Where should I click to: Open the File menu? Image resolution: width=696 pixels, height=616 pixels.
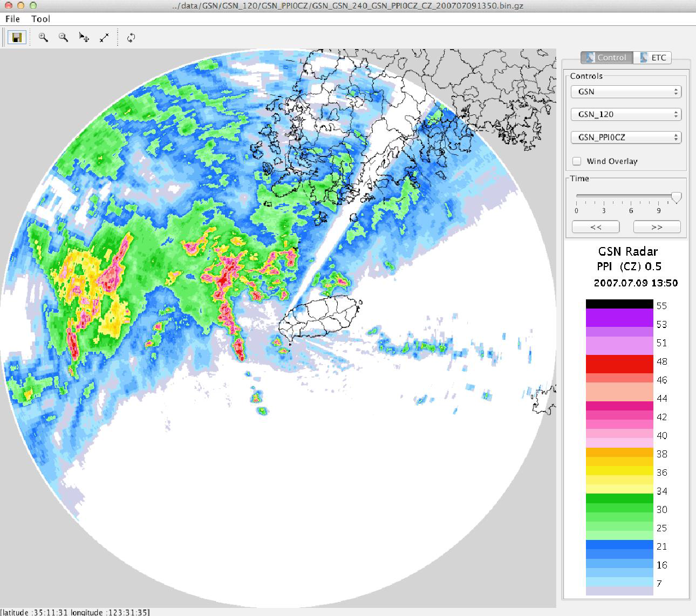tap(12, 19)
